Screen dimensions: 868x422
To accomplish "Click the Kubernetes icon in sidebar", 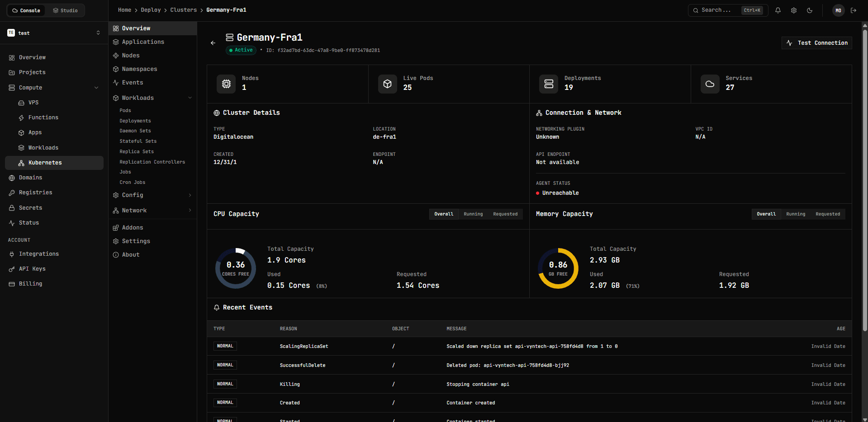I will (21, 163).
